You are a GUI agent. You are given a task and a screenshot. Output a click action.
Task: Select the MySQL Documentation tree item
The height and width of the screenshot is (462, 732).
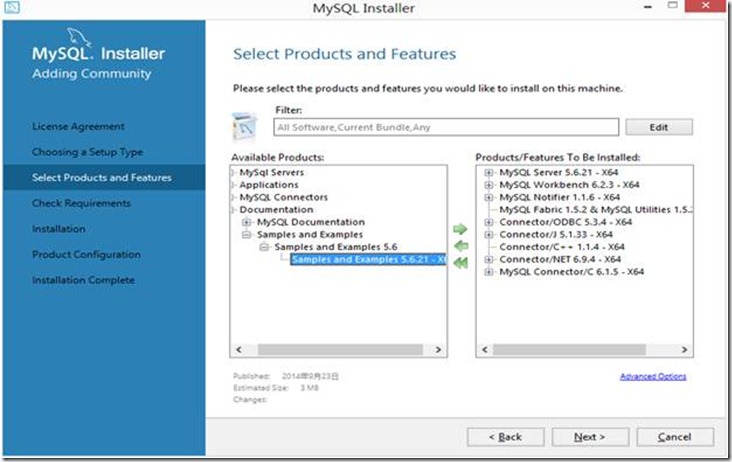pyautogui.click(x=310, y=222)
